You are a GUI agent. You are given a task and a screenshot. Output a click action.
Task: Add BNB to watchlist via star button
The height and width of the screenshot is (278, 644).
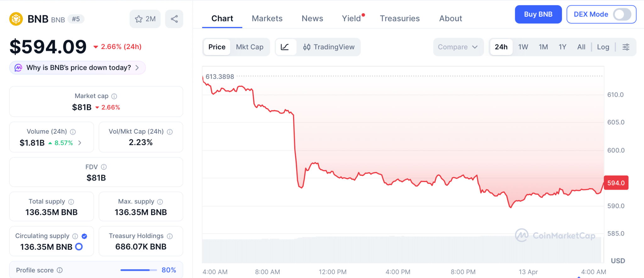coord(145,19)
